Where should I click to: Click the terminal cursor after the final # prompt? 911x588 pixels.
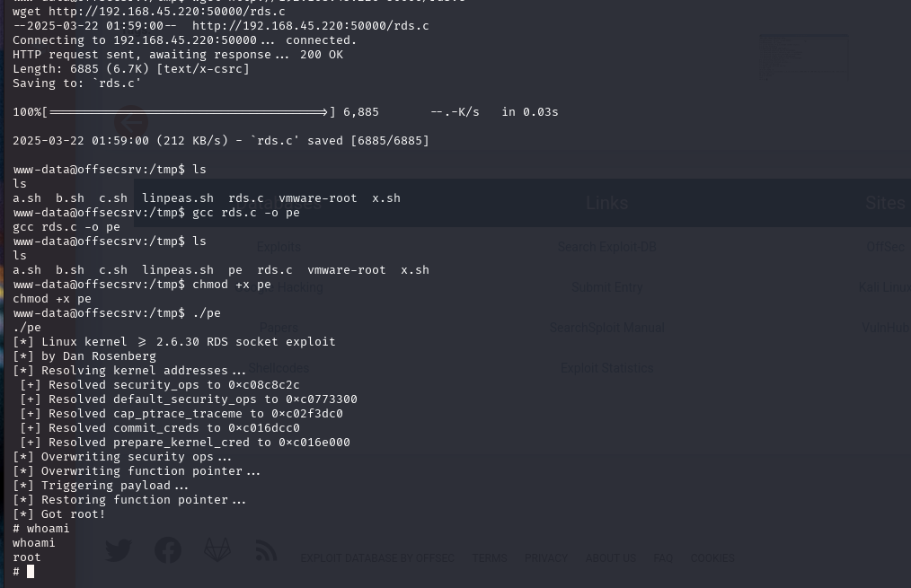pos(31,572)
